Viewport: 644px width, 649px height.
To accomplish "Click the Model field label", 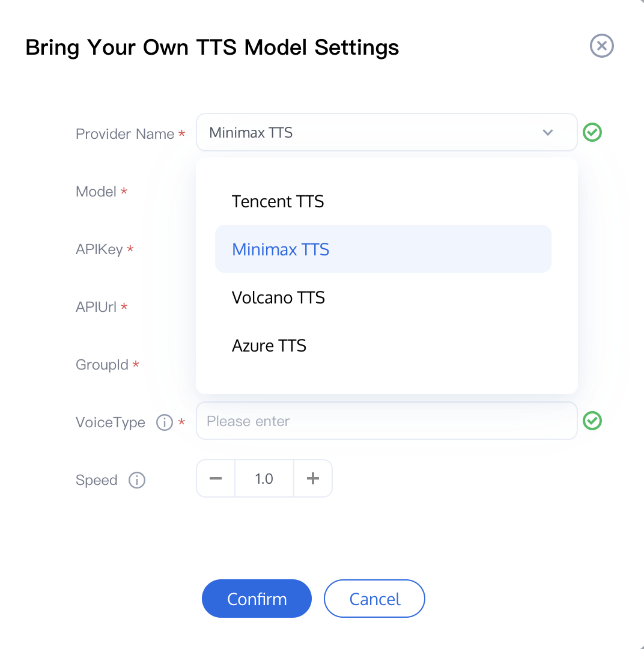I will 96,192.
